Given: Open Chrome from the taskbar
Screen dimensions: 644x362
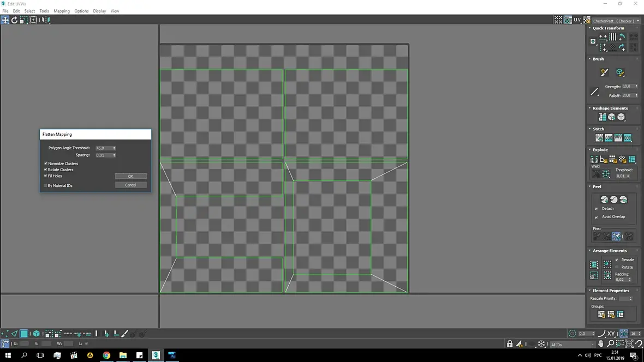Looking at the screenshot, I should point(106,355).
